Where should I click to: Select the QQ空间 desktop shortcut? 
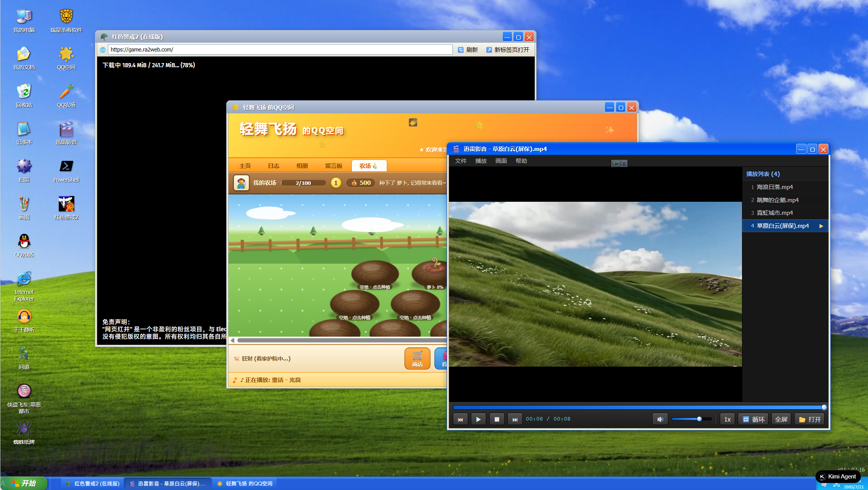click(x=66, y=58)
